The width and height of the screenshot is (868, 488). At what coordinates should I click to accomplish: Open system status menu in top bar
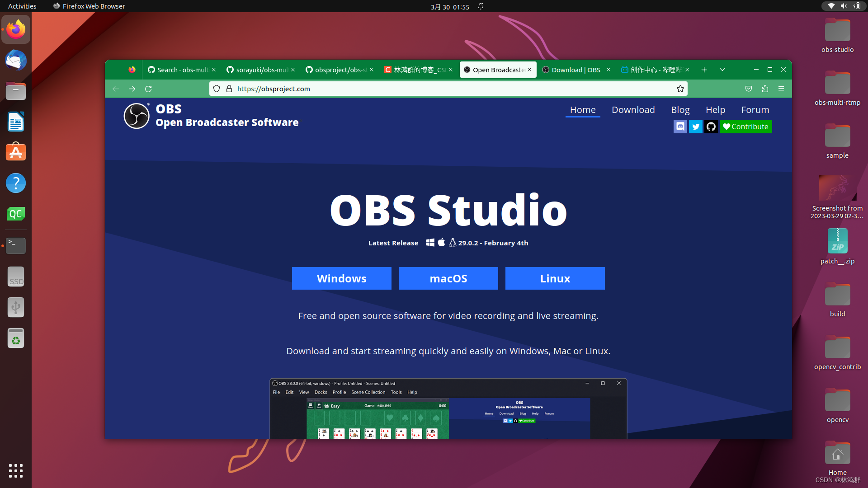[844, 6]
